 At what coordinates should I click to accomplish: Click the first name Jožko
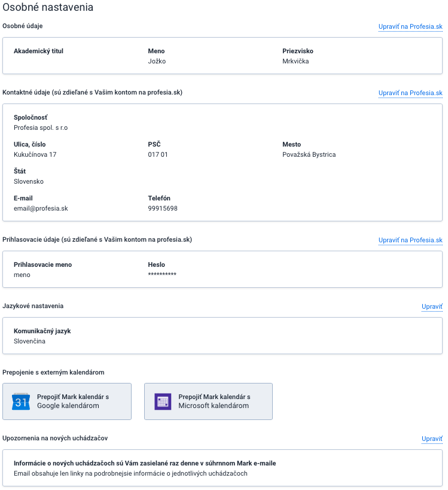click(157, 61)
